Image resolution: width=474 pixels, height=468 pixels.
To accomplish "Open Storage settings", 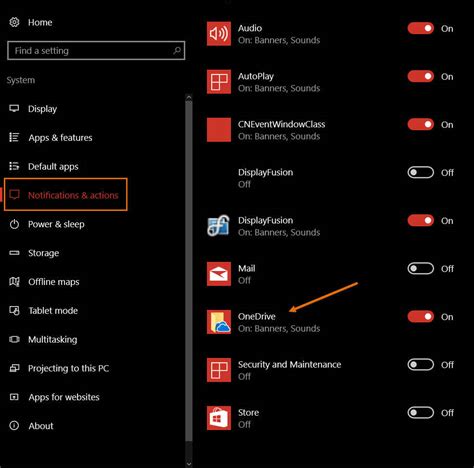I will click(x=43, y=253).
